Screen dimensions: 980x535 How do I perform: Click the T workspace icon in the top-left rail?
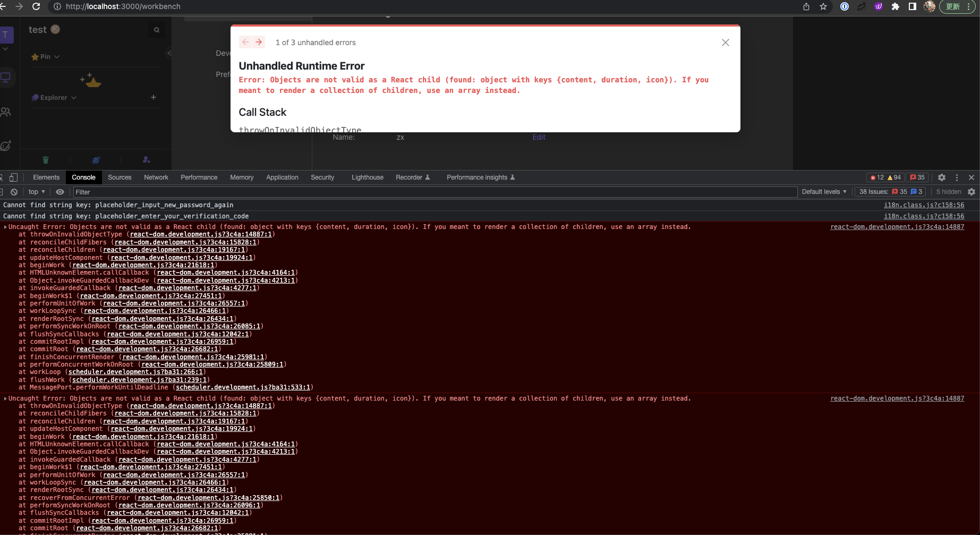click(x=5, y=34)
